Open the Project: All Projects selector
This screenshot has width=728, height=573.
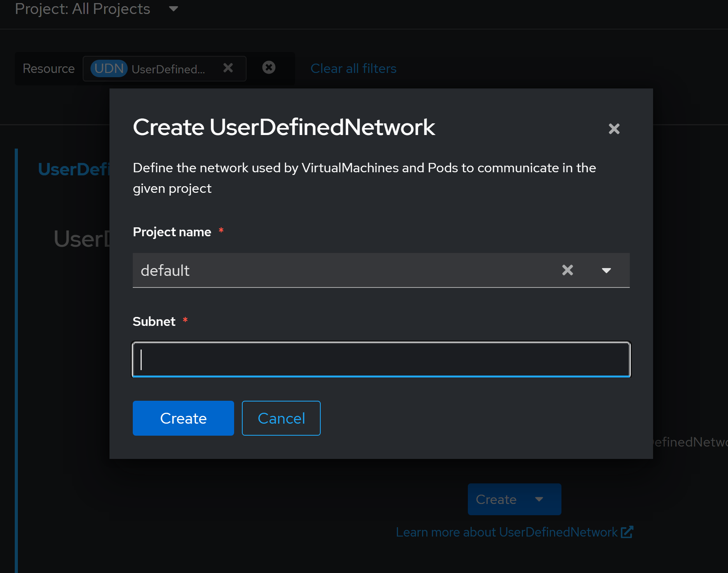pyautogui.click(x=83, y=9)
